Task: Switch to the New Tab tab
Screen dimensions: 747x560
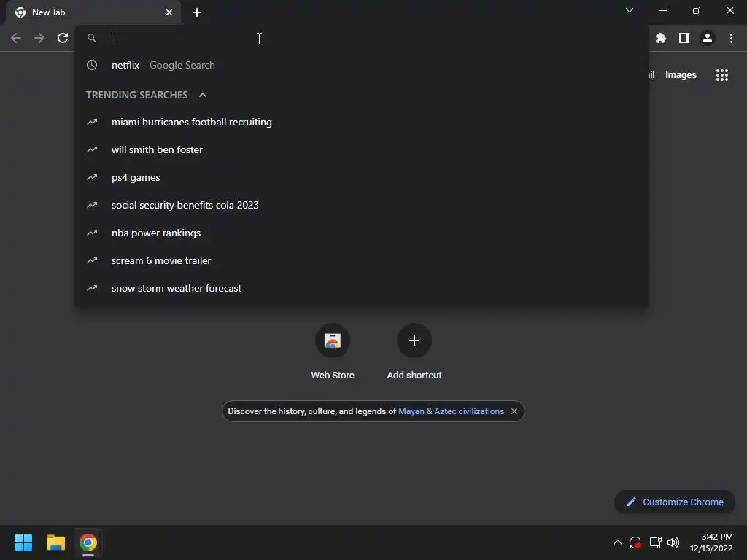Action: [x=93, y=12]
